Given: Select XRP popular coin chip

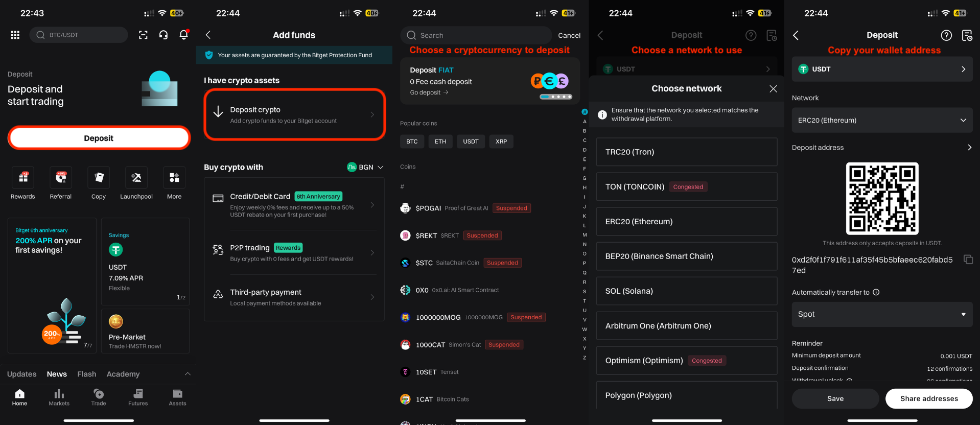Looking at the screenshot, I should click(x=501, y=141).
